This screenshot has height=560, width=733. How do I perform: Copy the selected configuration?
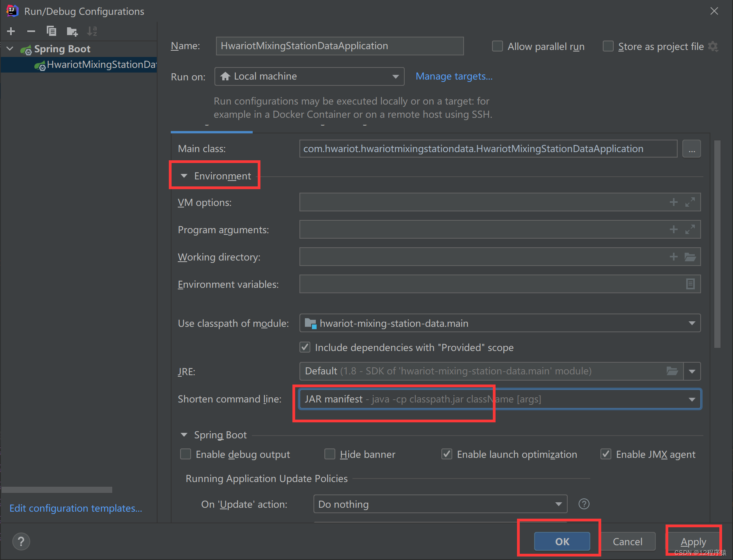coord(51,31)
